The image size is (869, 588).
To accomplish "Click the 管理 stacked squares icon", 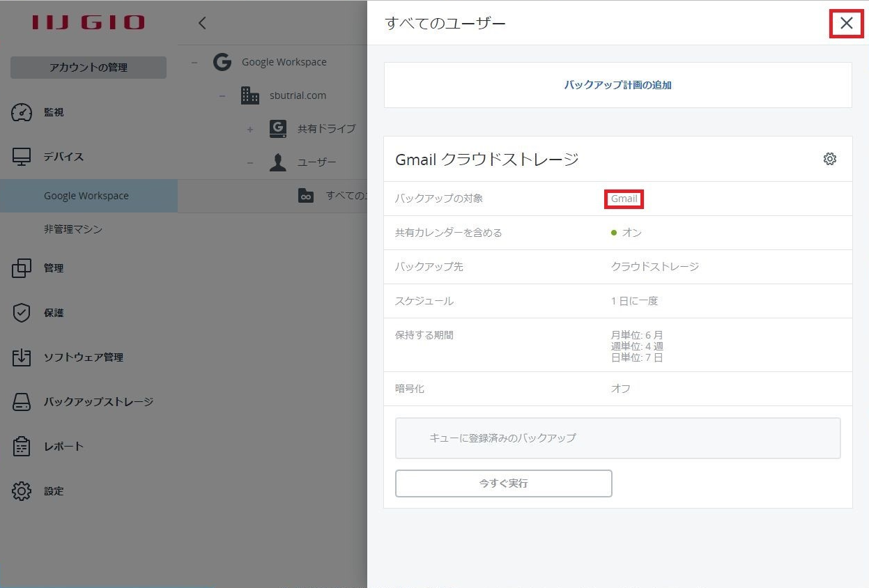I will pos(22,268).
